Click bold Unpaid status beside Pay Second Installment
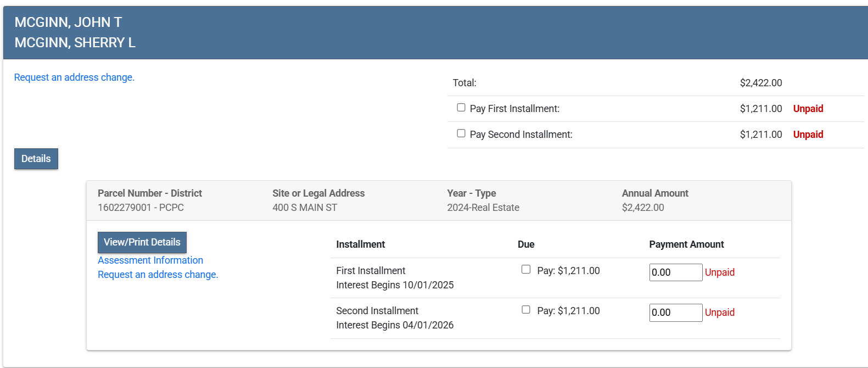This screenshot has height=368, width=868. 808,135
